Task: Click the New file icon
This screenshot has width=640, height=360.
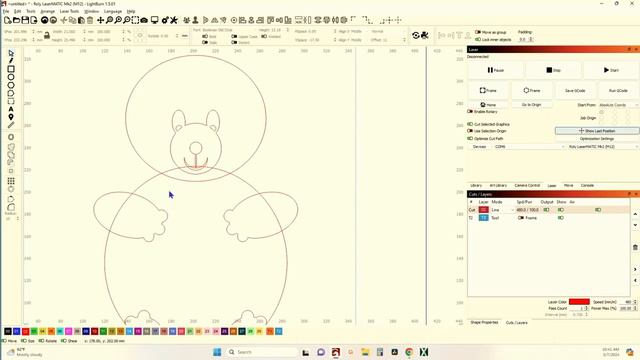Action: pyautogui.click(x=7, y=20)
